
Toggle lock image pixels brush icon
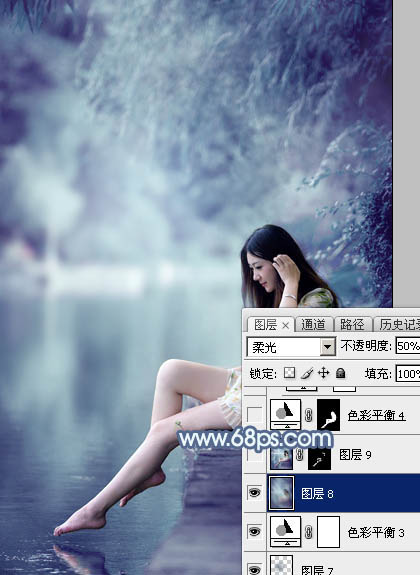tap(306, 373)
